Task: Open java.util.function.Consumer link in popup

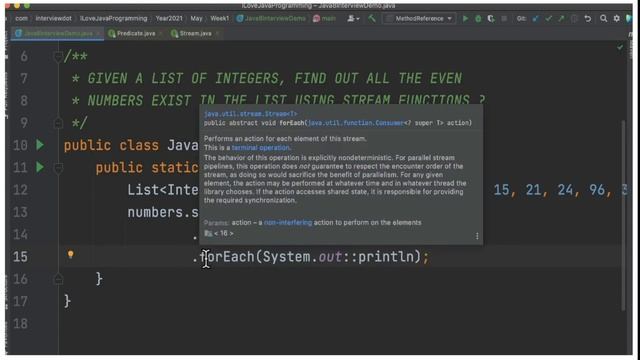Action: [x=356, y=123]
